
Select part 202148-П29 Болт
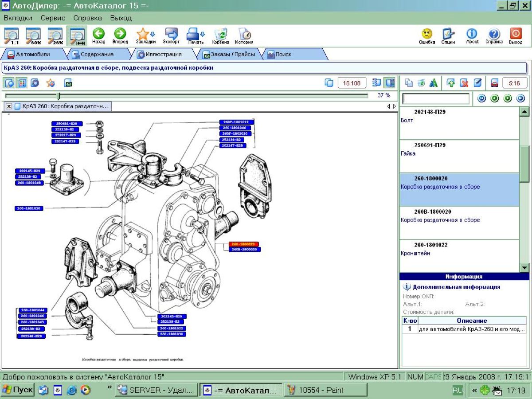459,123
